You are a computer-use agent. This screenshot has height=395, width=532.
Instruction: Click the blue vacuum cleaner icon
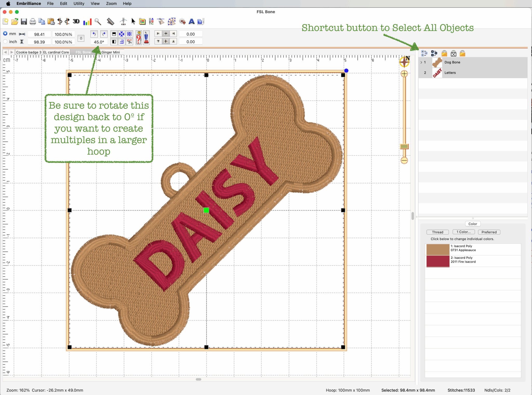[x=146, y=38]
